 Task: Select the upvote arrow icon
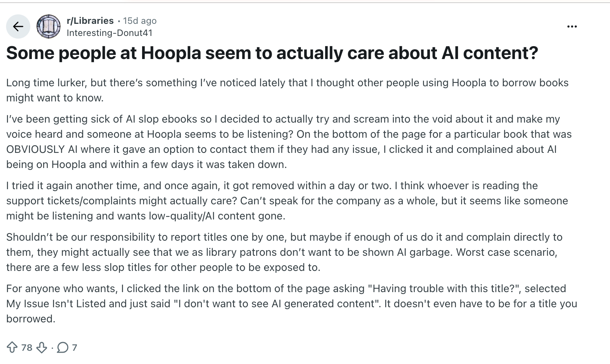(13, 347)
